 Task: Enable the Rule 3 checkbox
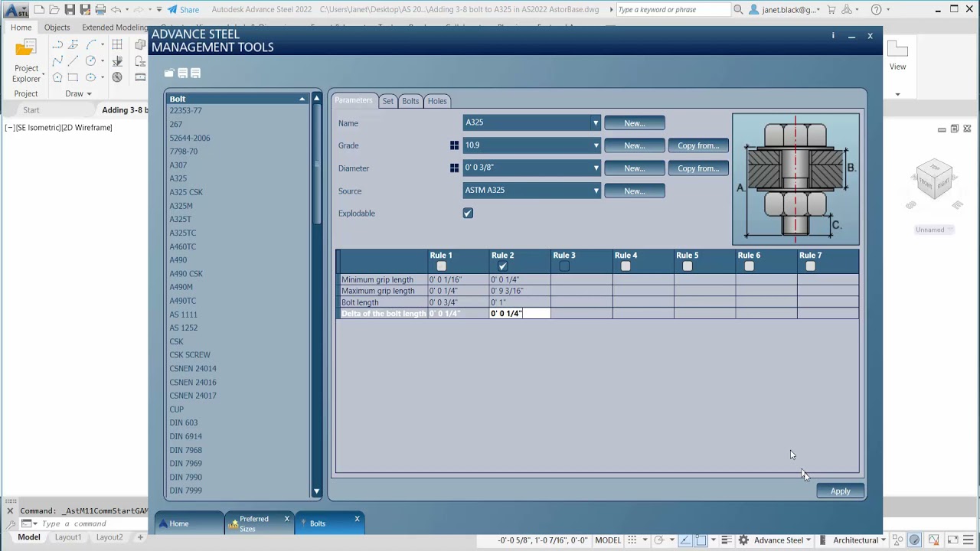click(x=564, y=266)
